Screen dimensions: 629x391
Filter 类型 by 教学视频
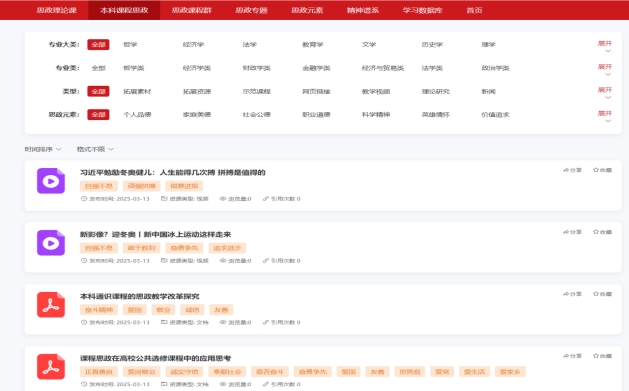(376, 91)
